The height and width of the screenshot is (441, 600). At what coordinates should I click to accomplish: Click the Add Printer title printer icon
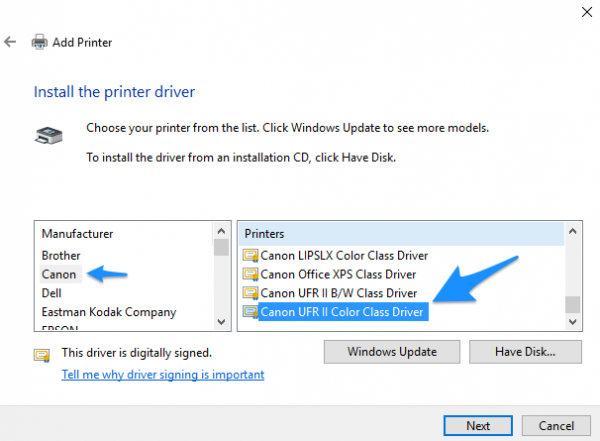click(x=39, y=42)
